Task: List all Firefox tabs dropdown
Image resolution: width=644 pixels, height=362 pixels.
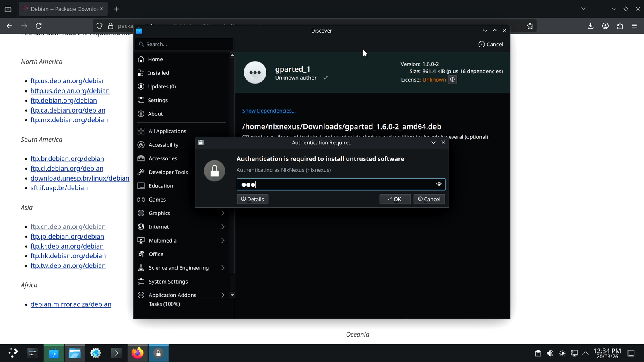Action: (584, 9)
